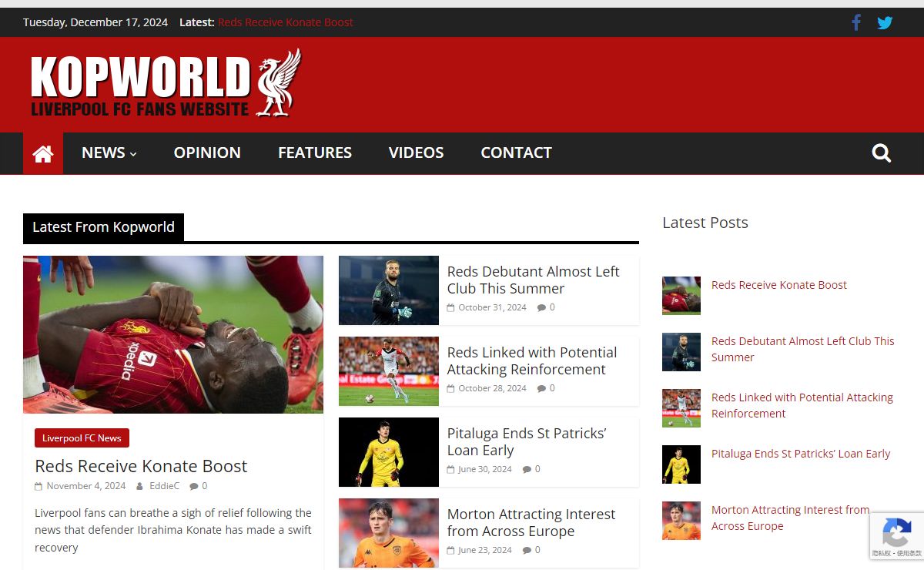
Task: Click sidebar thumbnail for Pitaluga post
Action: coord(681,464)
